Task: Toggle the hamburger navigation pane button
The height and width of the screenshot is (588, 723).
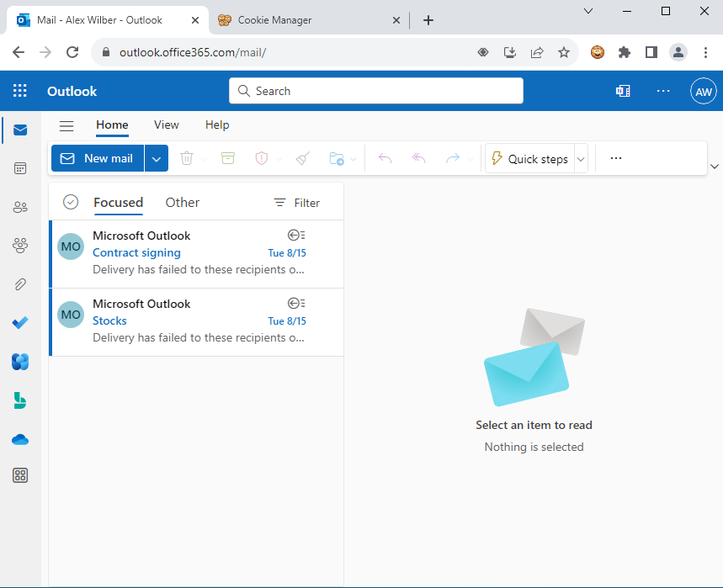Action: 66,125
